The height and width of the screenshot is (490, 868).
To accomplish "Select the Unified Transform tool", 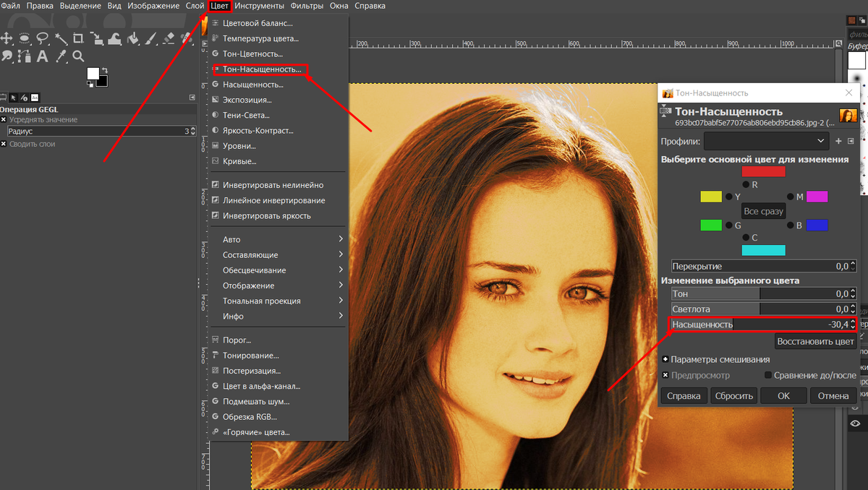I will [x=96, y=38].
